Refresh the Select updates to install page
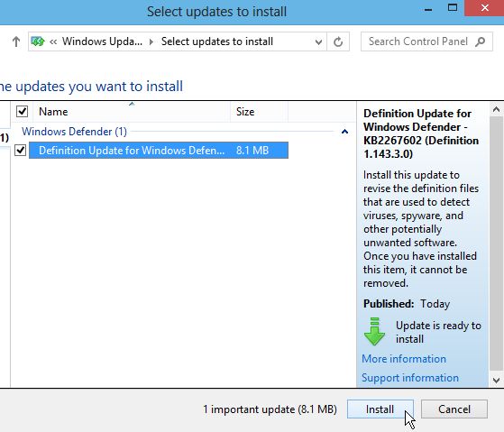Screen dimensions: 504x432 tap(338, 41)
